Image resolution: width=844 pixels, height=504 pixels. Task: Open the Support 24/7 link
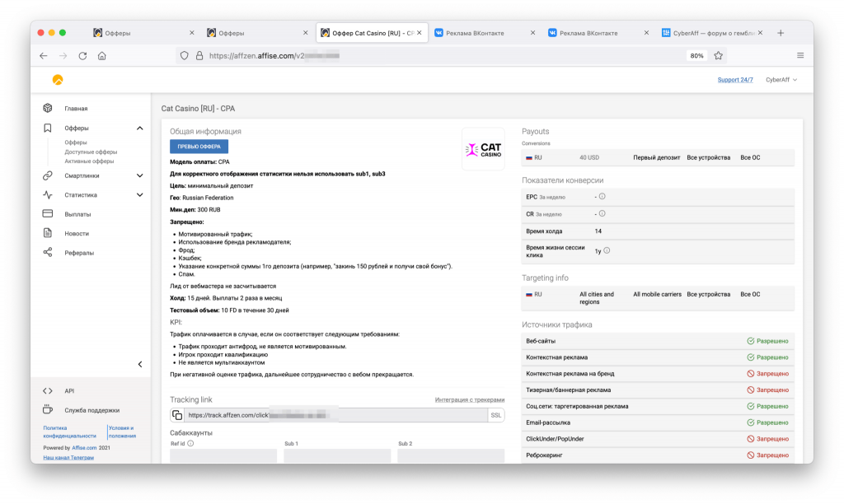[x=734, y=80]
